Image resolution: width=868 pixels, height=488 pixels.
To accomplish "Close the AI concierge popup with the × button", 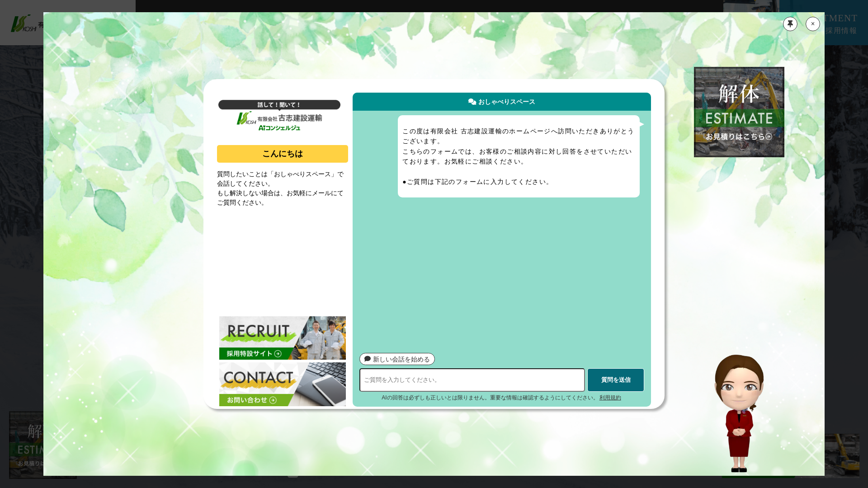I will click(x=812, y=23).
